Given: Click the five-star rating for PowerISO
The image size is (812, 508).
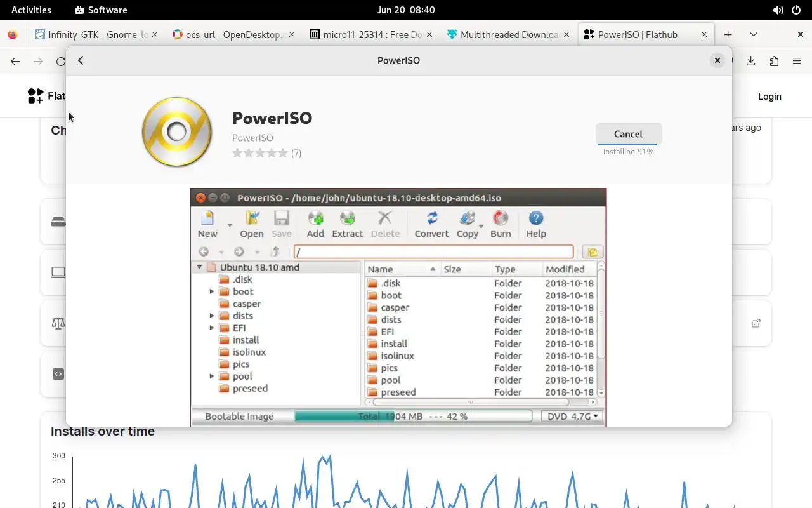Looking at the screenshot, I should [260, 153].
